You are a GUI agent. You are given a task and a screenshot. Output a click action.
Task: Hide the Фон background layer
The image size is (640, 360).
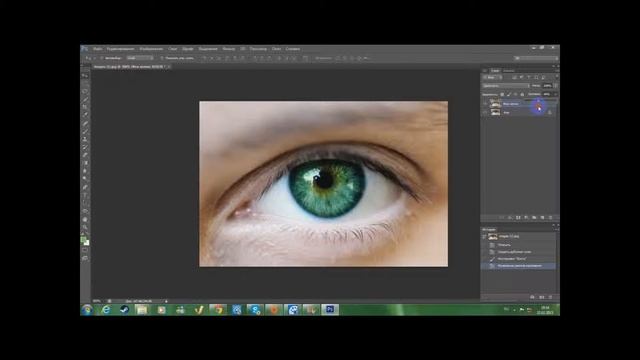(x=485, y=112)
